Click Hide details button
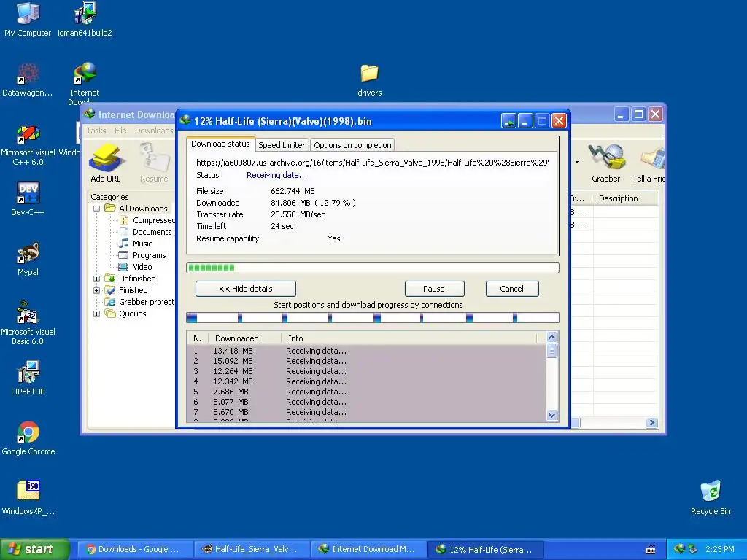This screenshot has height=560, width=747. tap(246, 289)
